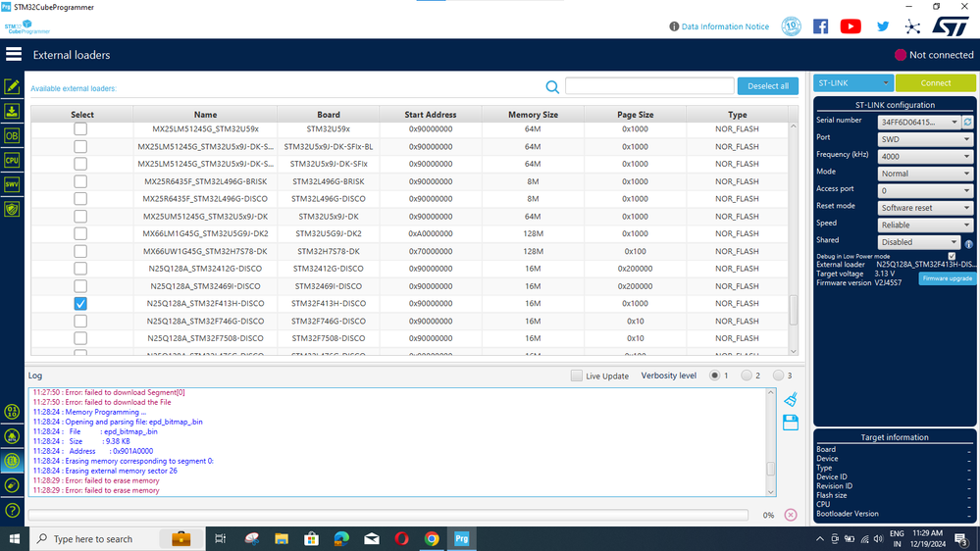Click the programming progress bar

pos(388,515)
